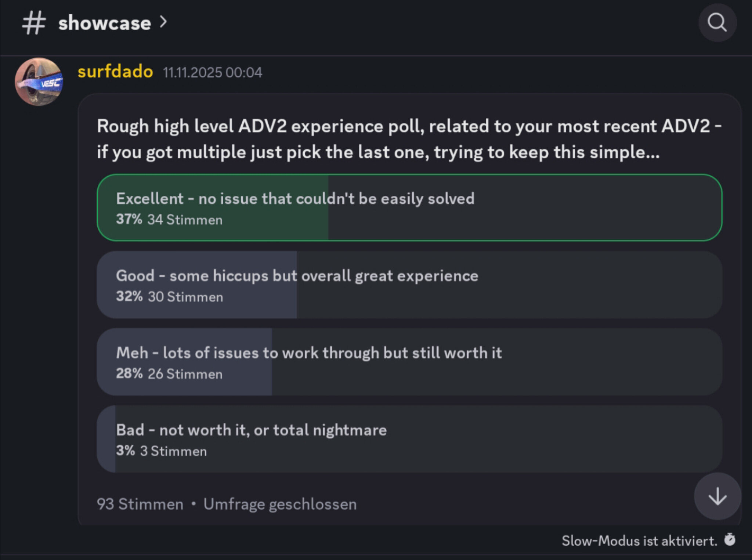
Task: Expand the showcase channel chevron
Action: pos(163,22)
